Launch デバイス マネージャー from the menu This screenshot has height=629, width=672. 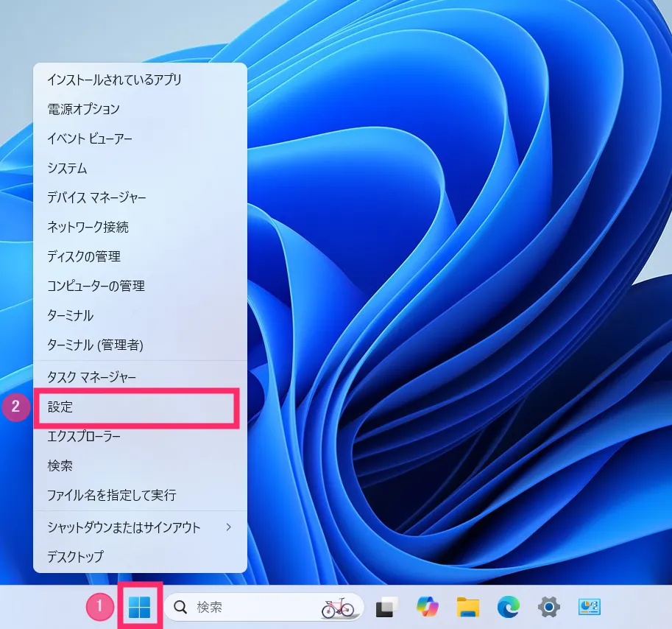pyautogui.click(x=140, y=197)
